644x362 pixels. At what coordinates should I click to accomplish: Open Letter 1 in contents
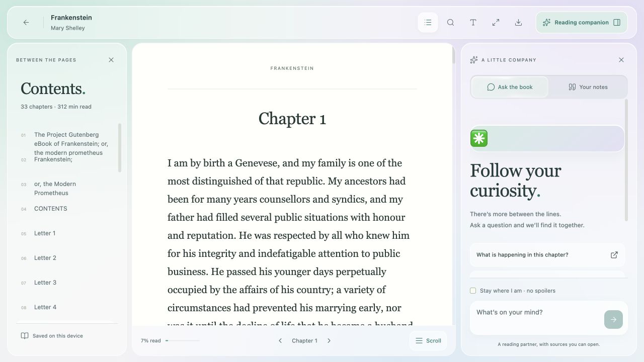coord(67,233)
